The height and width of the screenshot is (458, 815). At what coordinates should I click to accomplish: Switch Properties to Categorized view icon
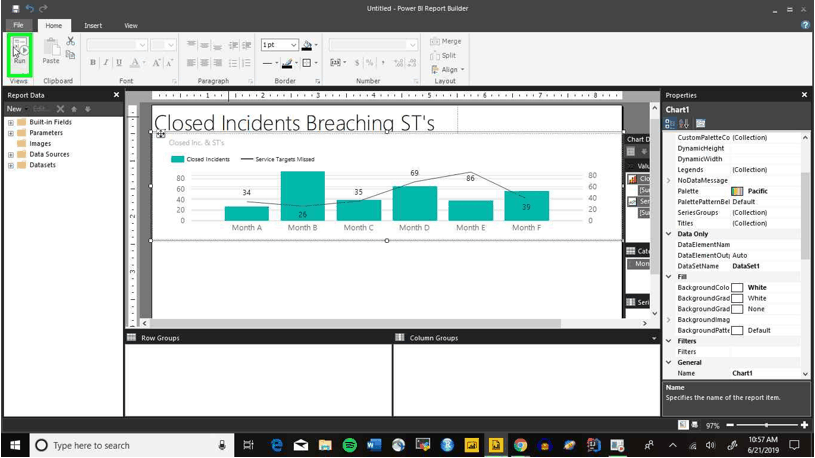click(670, 124)
